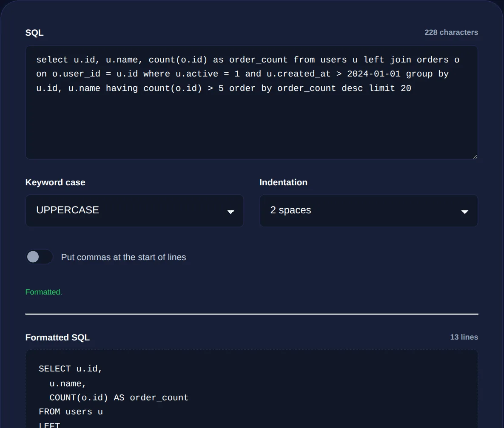Click the 'Keyword case' label
Viewport: 504px width, 428px height.
tap(55, 182)
